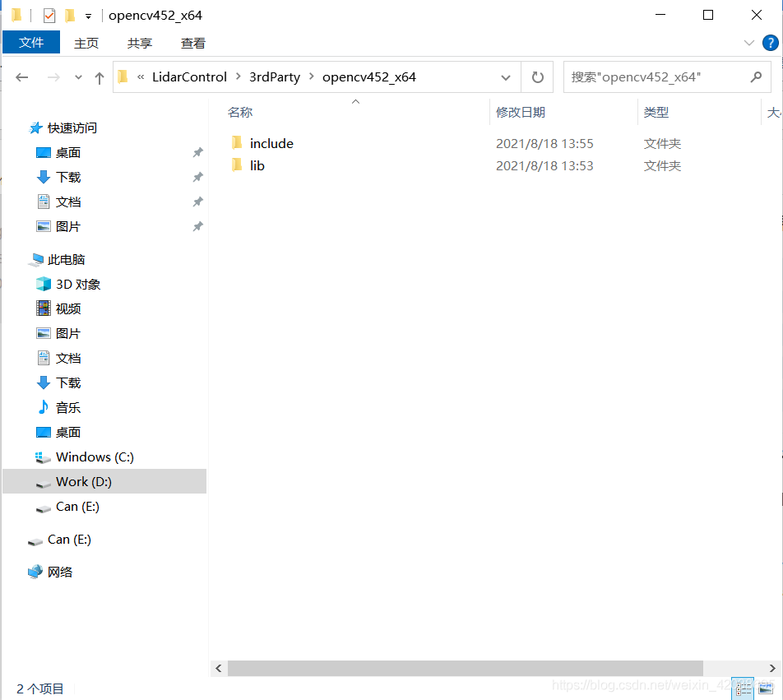Open 下载 folder under This PC

click(x=68, y=383)
